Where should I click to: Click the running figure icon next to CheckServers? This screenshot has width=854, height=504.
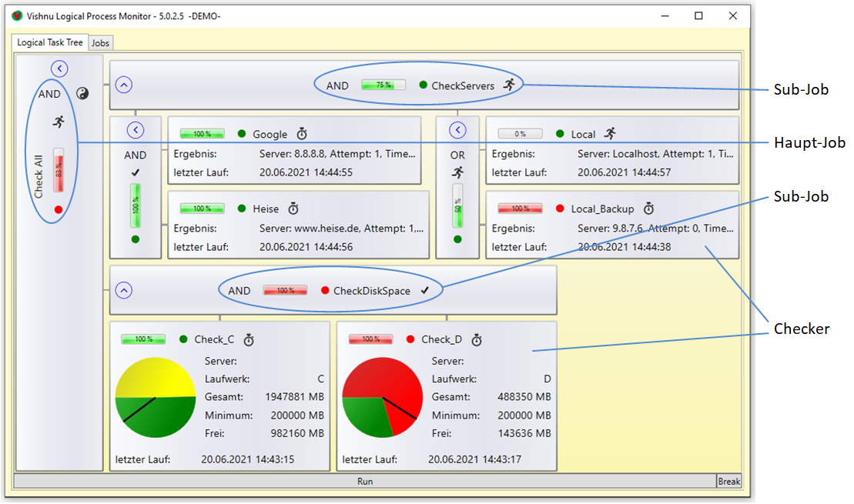coord(508,85)
